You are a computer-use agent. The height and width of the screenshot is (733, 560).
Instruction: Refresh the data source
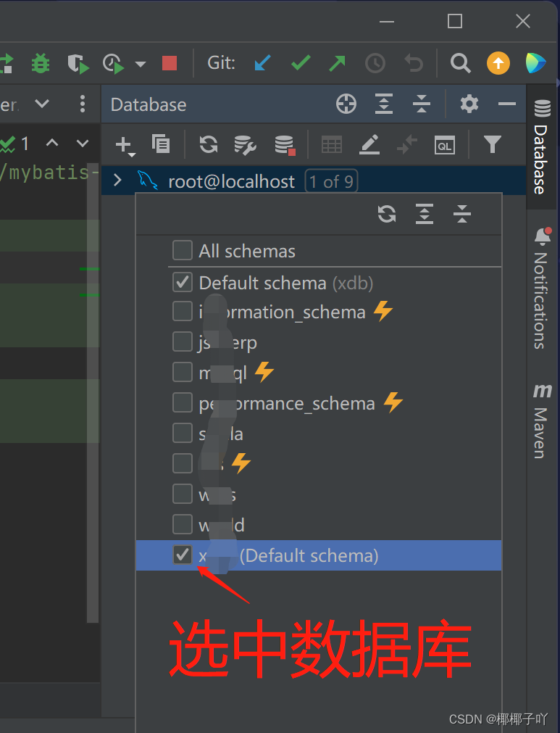[x=209, y=144]
